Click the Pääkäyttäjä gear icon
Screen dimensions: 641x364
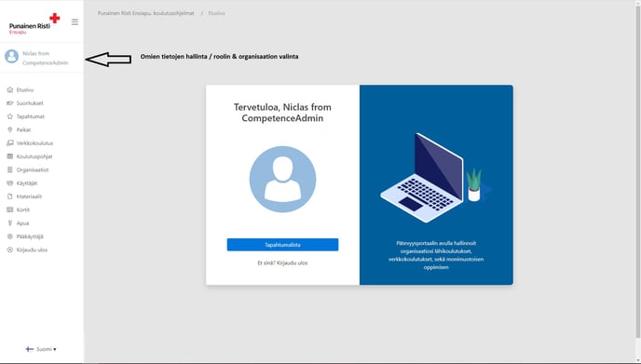10,236
